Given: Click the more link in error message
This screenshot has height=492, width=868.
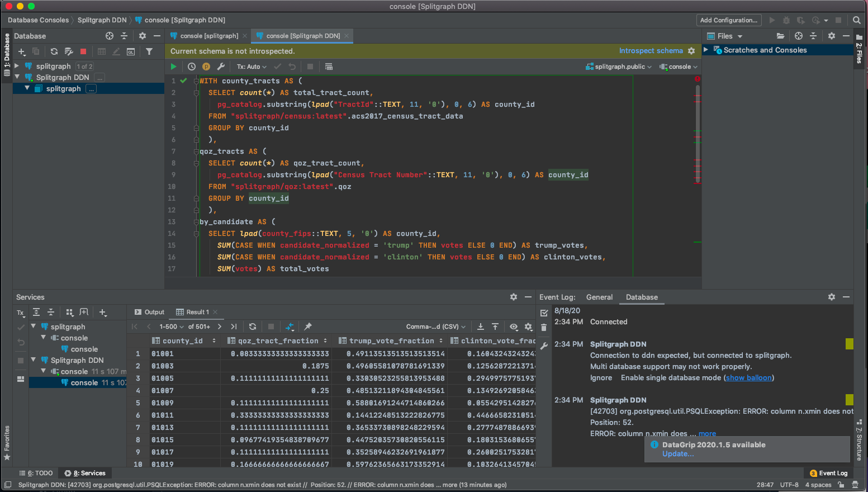Looking at the screenshot, I should (707, 434).
